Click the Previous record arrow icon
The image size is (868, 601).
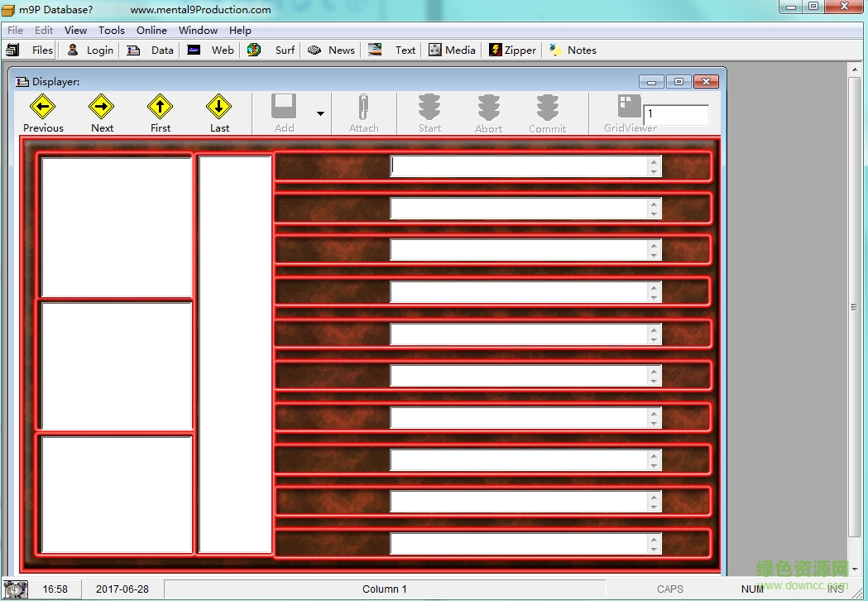click(42, 107)
